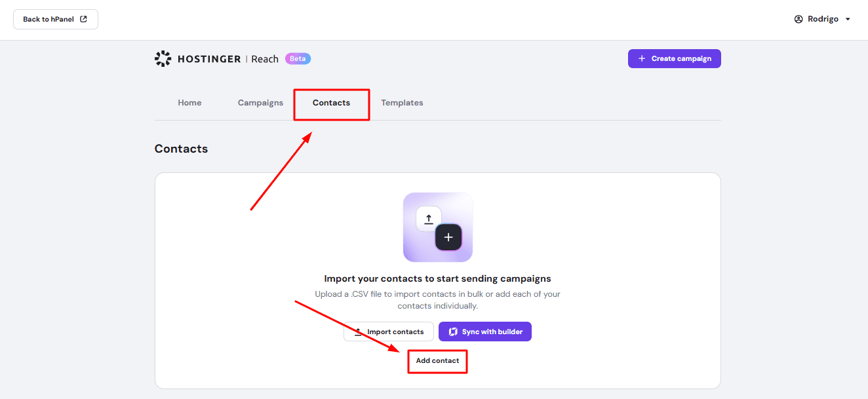Open the Campaigns tab
Image resolution: width=868 pixels, height=399 pixels.
click(260, 103)
